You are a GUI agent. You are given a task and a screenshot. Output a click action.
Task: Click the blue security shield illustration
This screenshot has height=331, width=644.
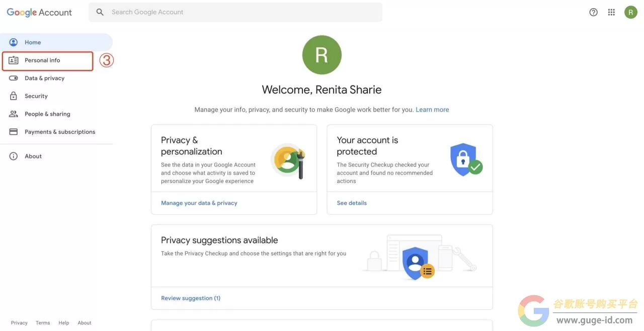pyautogui.click(x=466, y=160)
